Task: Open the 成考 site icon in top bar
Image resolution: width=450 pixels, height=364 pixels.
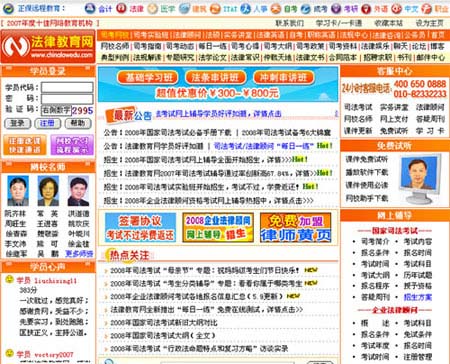Action: point(306,8)
